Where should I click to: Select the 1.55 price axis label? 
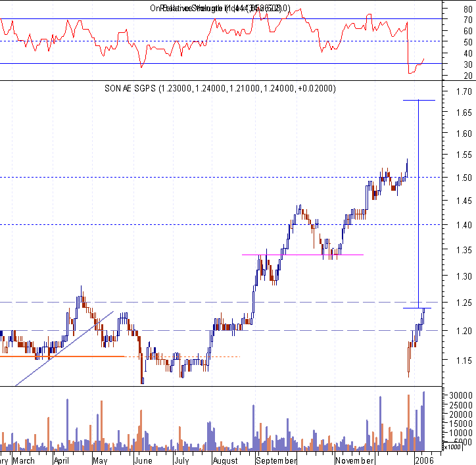464,155
